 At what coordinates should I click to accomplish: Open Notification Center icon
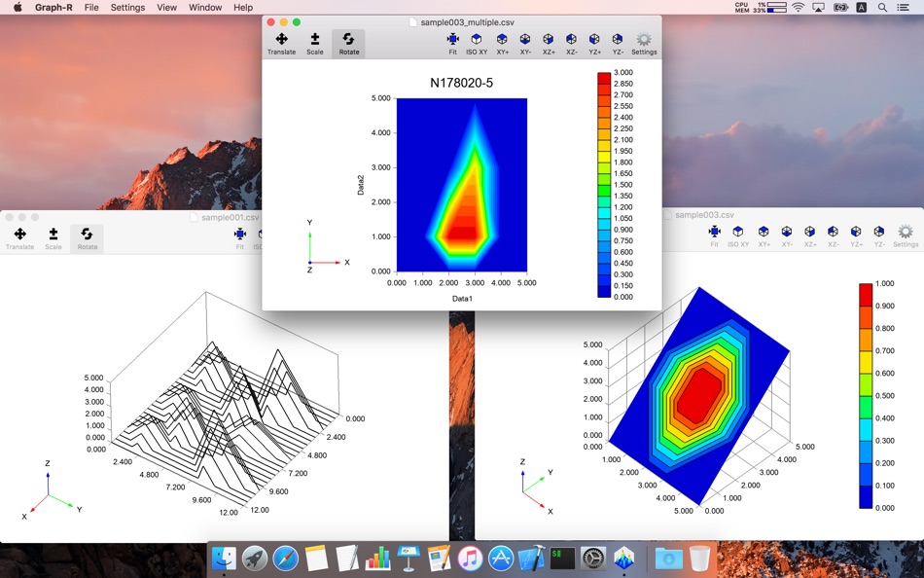point(903,8)
